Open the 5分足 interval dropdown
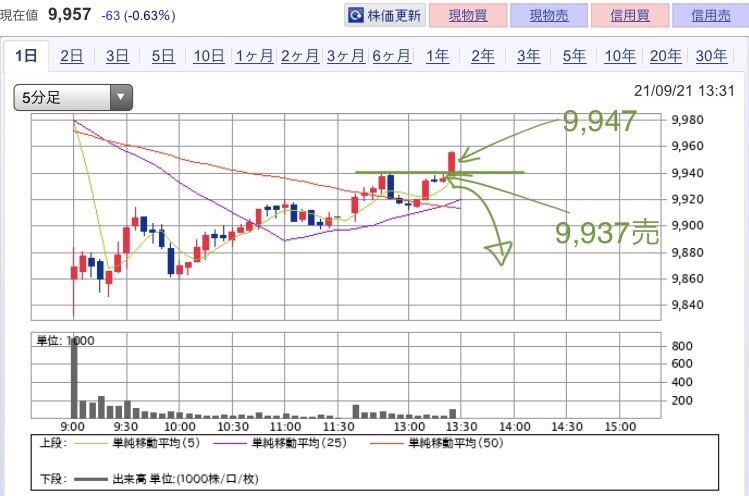Viewport: 749px width, 496px height. (x=73, y=97)
